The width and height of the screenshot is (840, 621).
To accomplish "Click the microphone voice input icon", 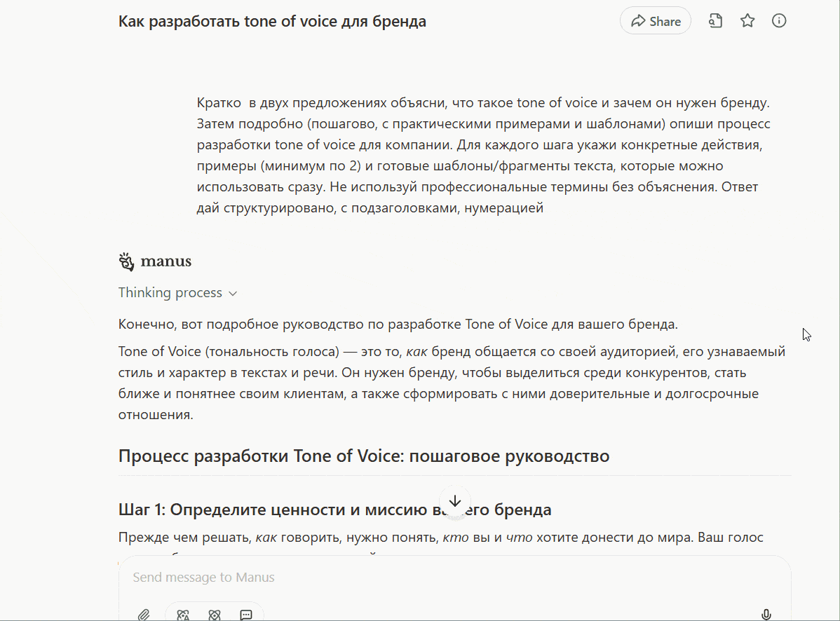I will tap(766, 615).
